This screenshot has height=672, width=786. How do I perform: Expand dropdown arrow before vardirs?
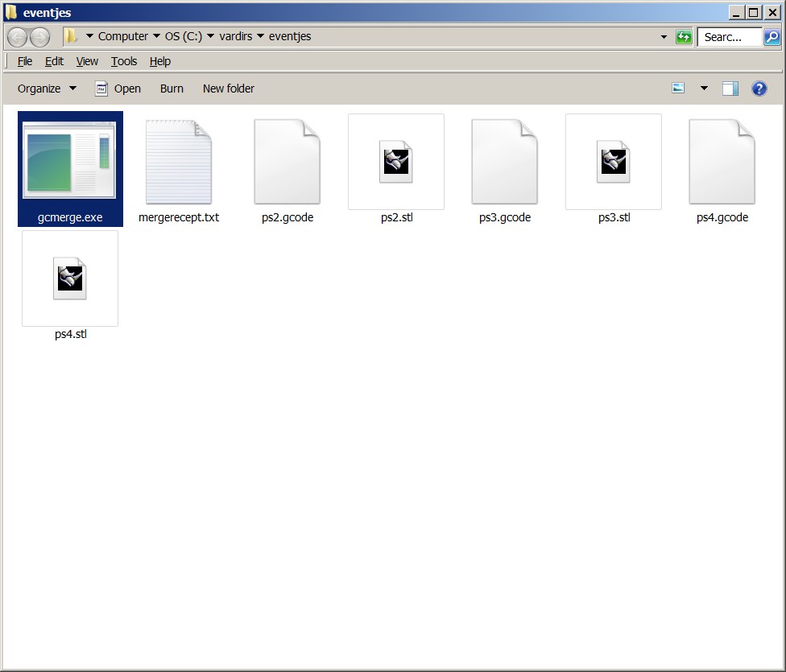pyautogui.click(x=210, y=36)
